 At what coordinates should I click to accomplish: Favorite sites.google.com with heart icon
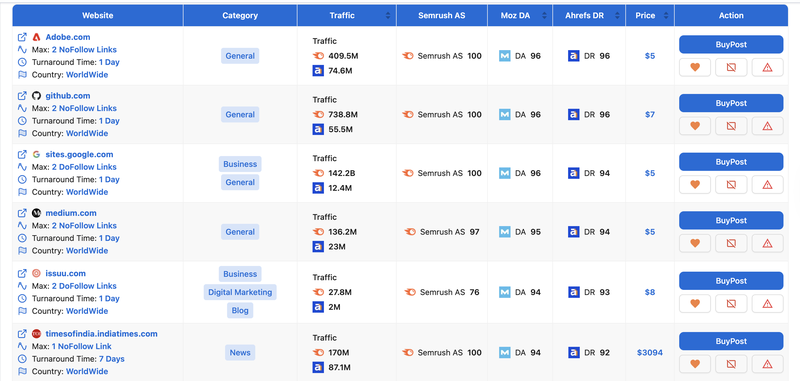coord(694,185)
